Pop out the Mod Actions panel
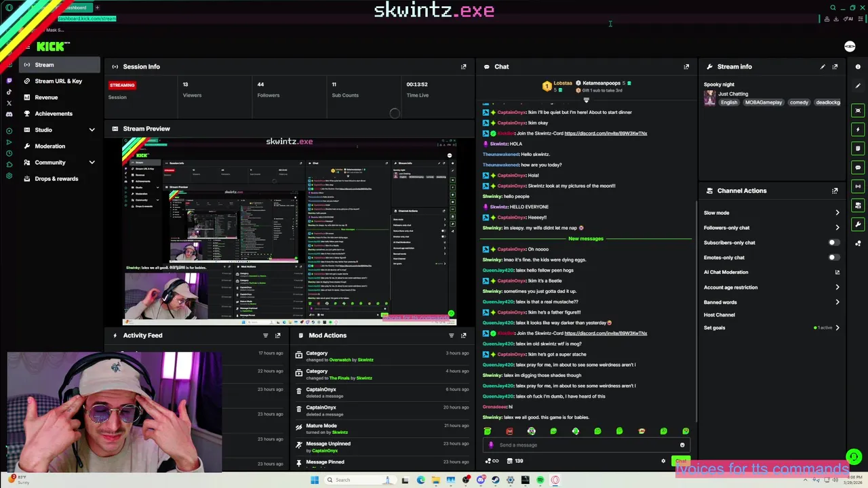The image size is (868, 488). coord(464,335)
